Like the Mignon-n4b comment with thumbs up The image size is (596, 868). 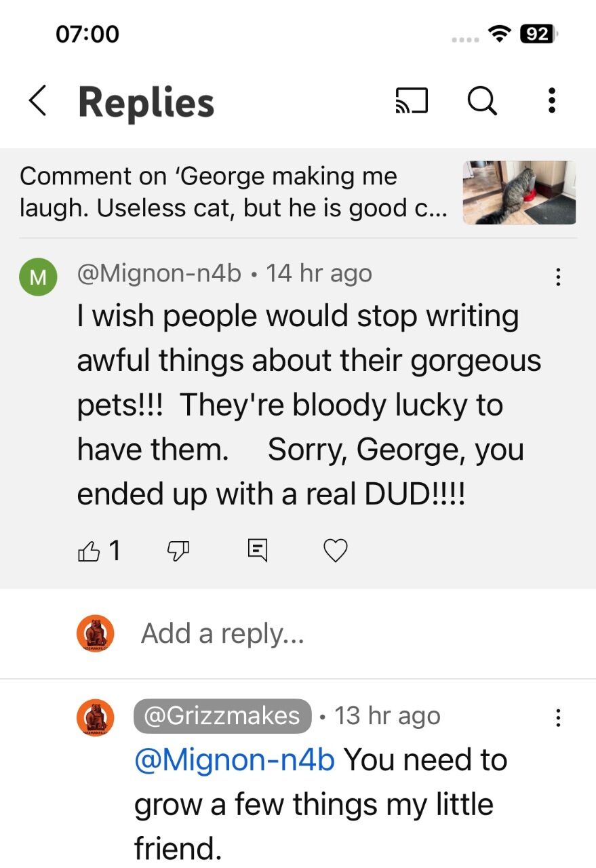click(89, 551)
